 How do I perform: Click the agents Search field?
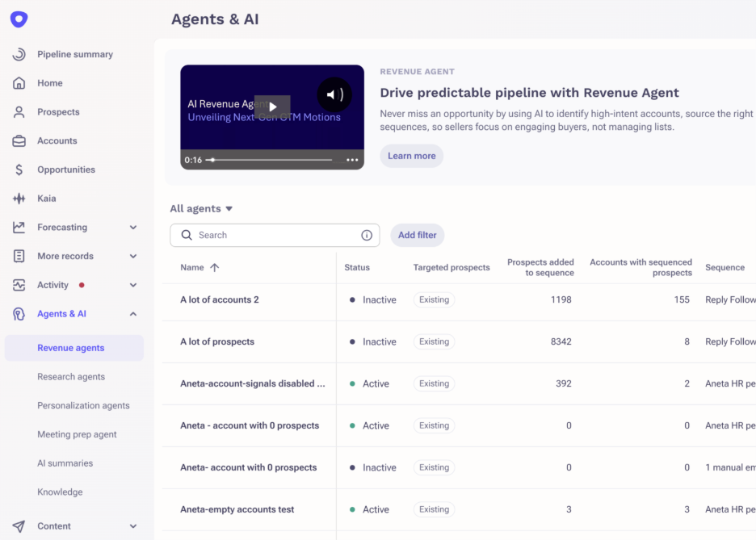click(x=275, y=235)
